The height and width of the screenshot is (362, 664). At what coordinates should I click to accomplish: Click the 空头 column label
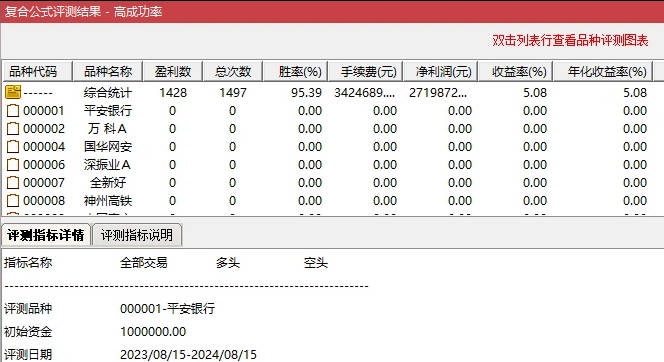[x=315, y=263]
